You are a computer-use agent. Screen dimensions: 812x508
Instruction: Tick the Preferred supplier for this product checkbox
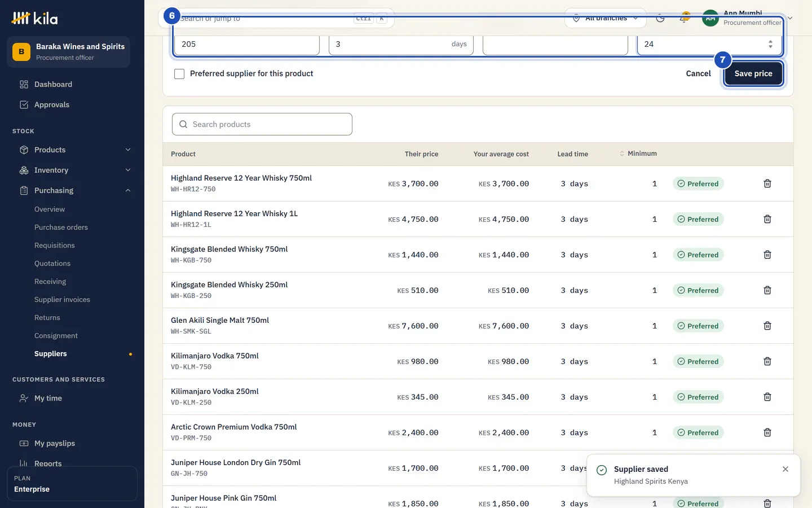coord(179,74)
